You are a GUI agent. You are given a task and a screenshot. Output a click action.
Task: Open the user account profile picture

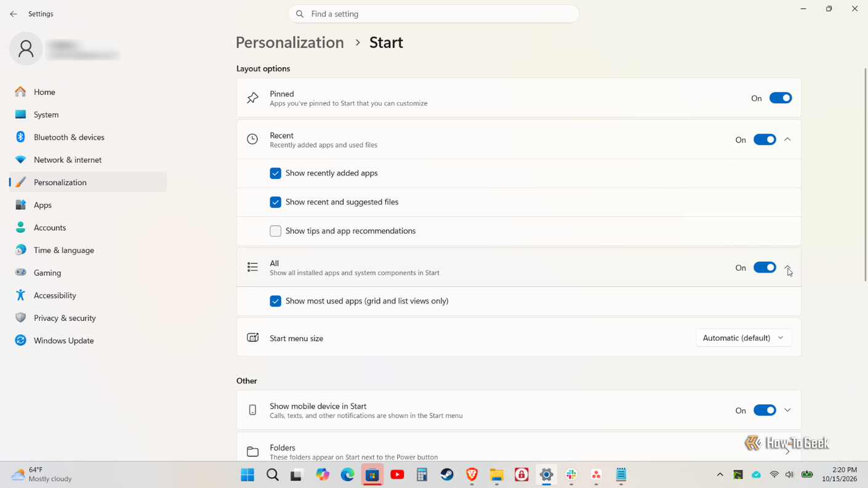(x=26, y=49)
